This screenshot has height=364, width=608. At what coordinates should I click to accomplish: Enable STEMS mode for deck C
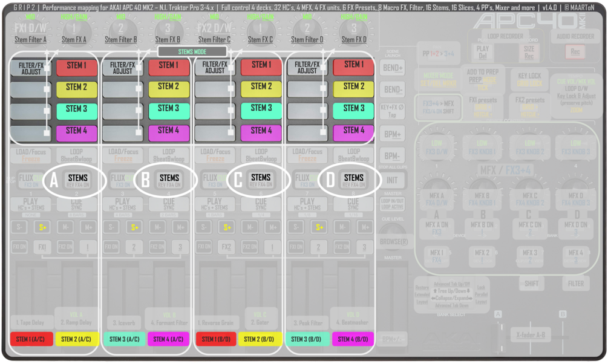click(261, 180)
